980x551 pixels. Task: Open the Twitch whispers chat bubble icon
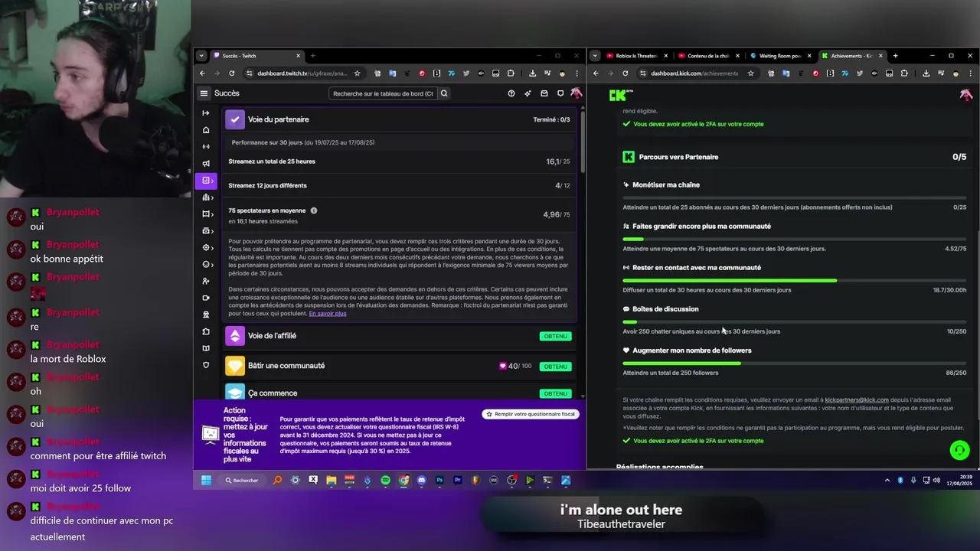[560, 93]
